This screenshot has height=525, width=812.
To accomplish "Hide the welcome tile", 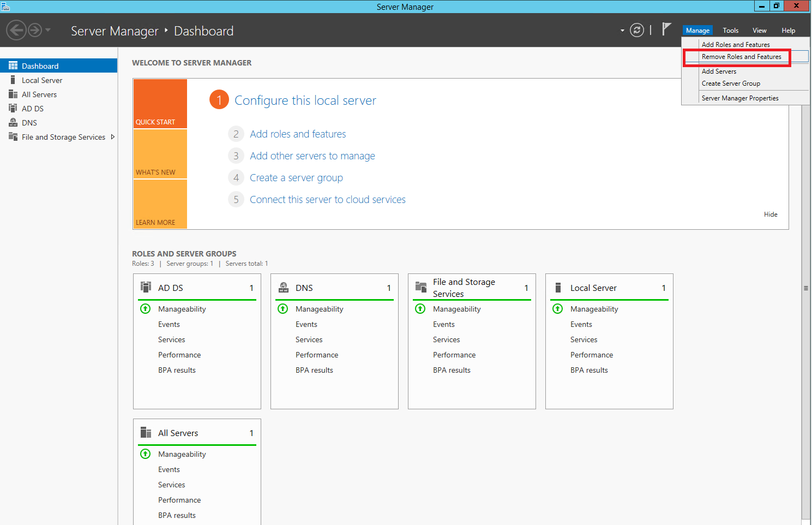I will tap(771, 214).
